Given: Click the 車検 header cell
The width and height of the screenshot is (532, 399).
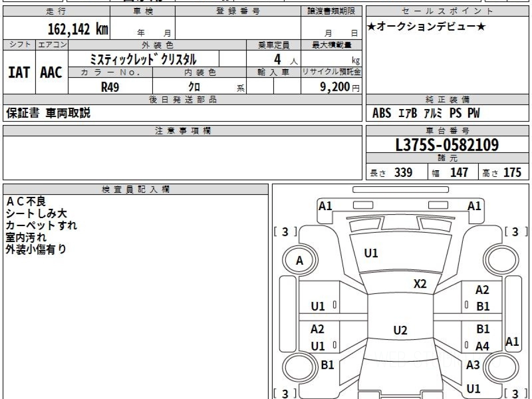Looking at the screenshot, I should click(x=142, y=12).
